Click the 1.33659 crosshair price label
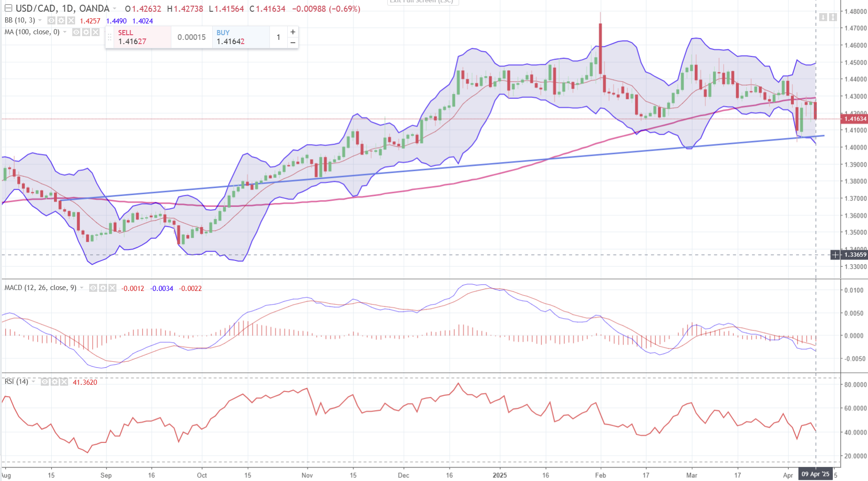 tap(854, 255)
